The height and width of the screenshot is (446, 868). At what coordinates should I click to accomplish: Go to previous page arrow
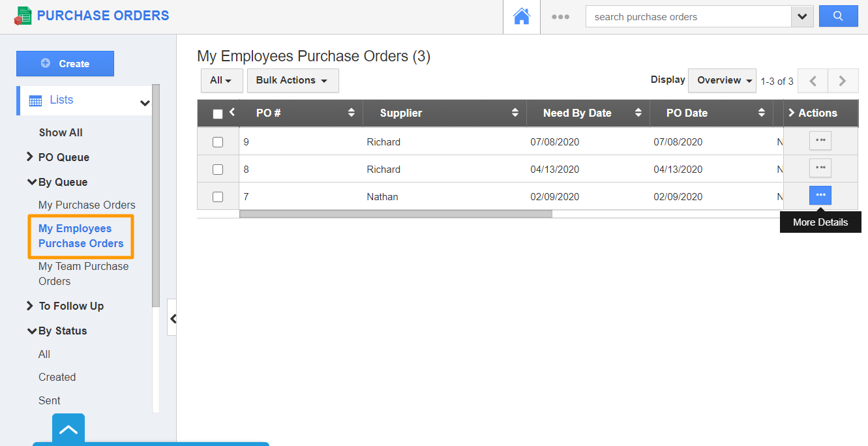tap(813, 81)
